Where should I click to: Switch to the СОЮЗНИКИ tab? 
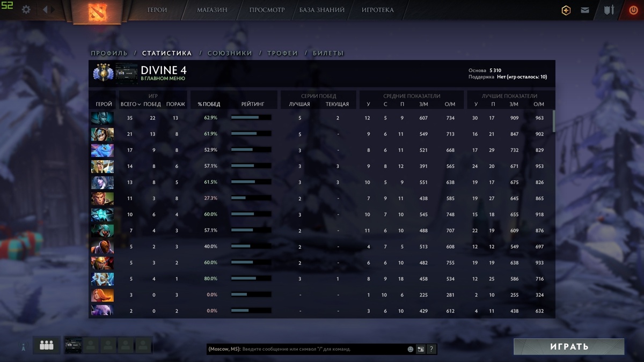pyautogui.click(x=230, y=53)
